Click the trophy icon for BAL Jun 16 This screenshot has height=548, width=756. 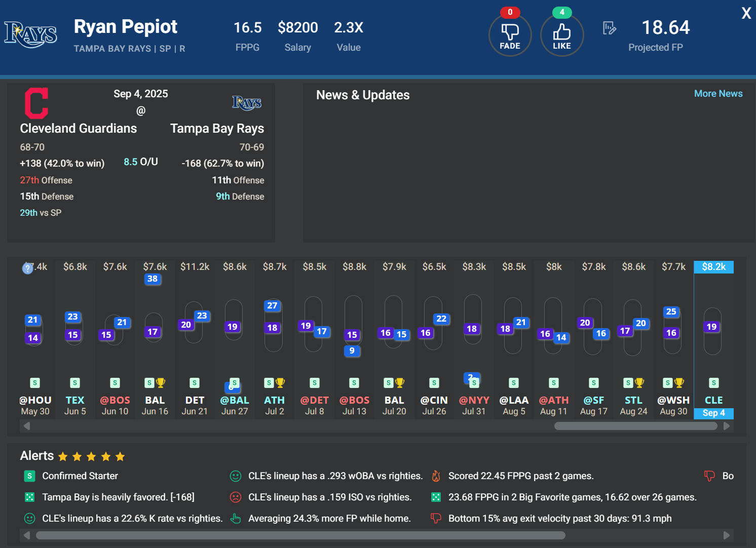click(161, 383)
